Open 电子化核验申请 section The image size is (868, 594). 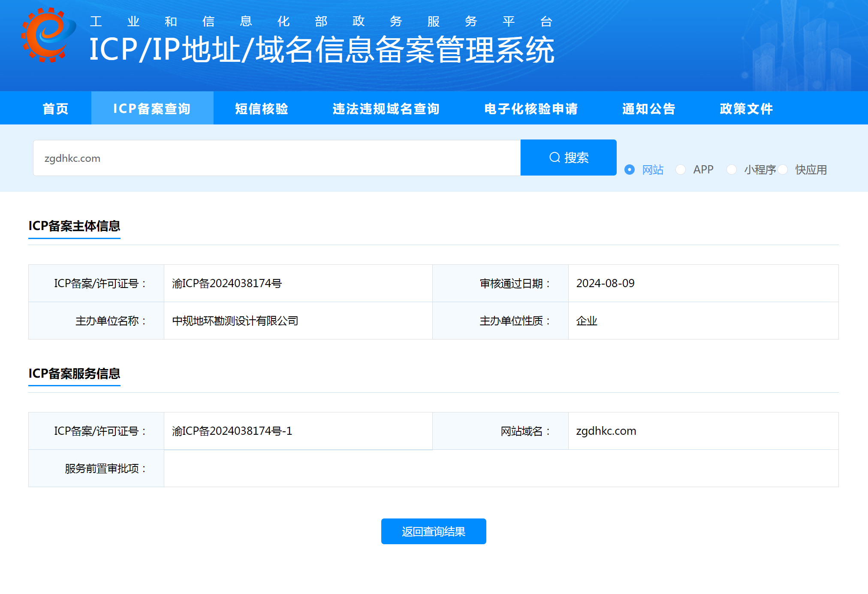tap(531, 109)
